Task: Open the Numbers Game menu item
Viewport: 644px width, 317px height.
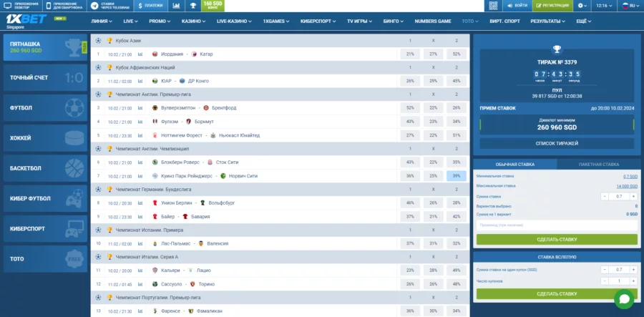Action: [x=433, y=21]
